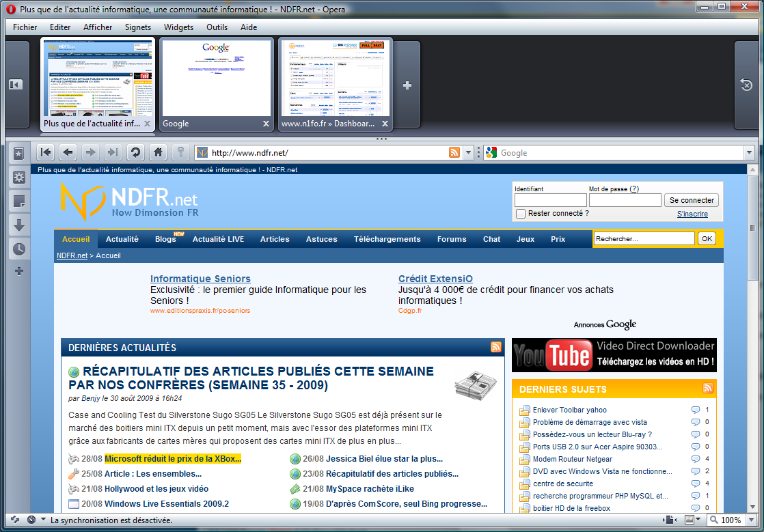
Task: Click the RSS feed icon in address bar
Action: [x=454, y=152]
